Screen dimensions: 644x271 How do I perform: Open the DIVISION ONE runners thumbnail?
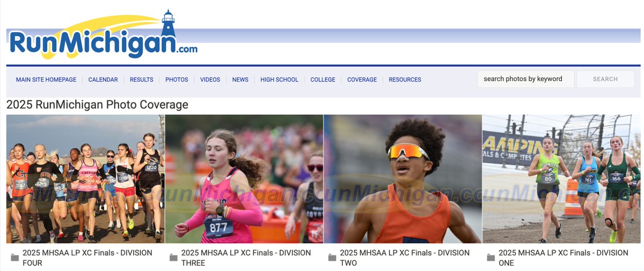tap(561, 179)
